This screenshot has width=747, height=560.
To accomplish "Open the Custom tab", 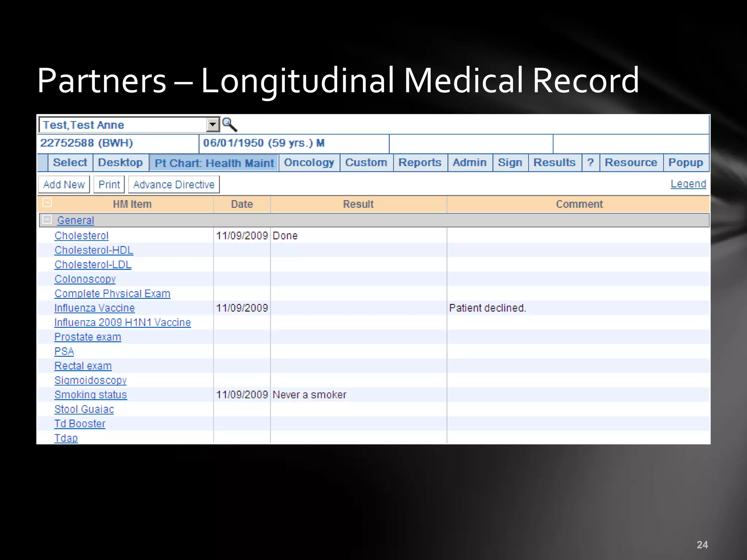I will tap(366, 163).
